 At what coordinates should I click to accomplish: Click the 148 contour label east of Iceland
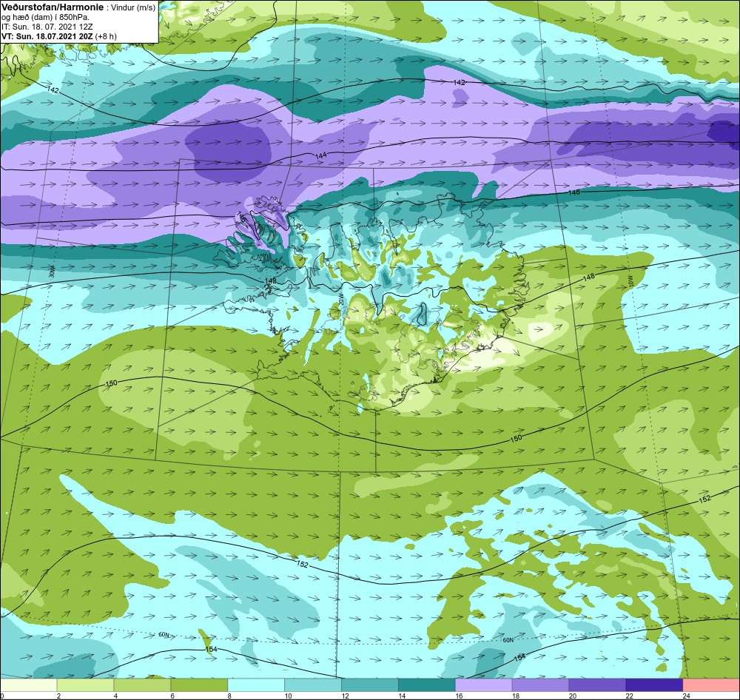[589, 277]
